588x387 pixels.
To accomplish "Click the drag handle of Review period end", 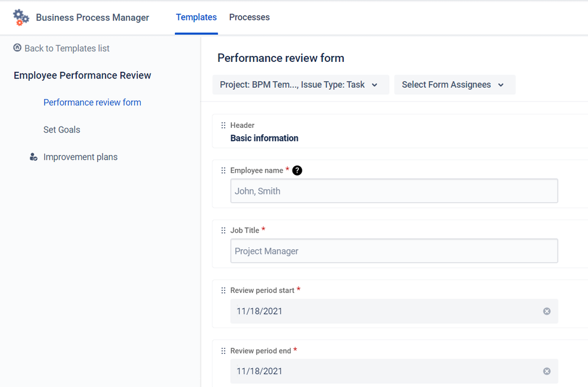I will coord(224,350).
